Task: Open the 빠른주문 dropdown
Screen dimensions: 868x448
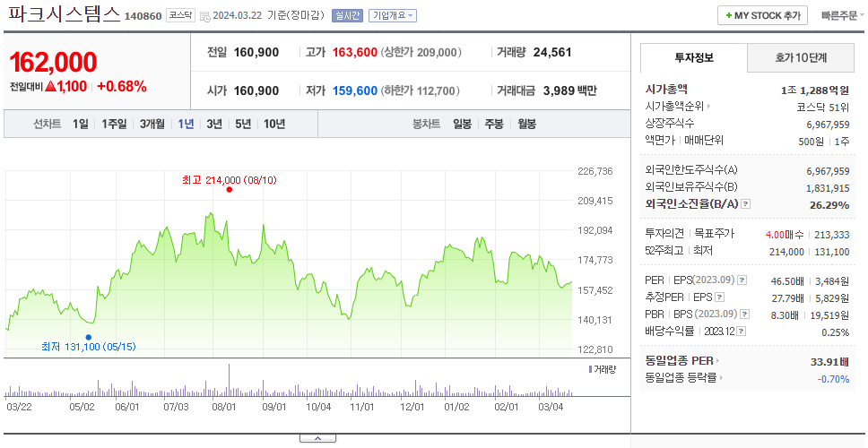Action: 843,15
